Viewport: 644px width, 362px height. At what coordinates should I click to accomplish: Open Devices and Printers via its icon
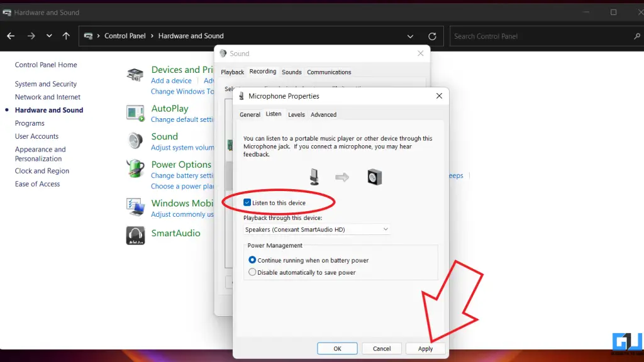(x=135, y=73)
